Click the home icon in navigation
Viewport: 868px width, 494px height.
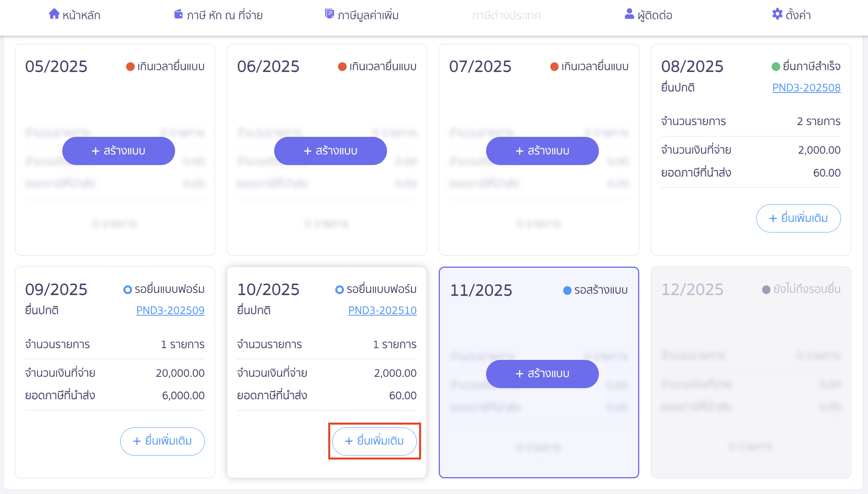tap(54, 14)
